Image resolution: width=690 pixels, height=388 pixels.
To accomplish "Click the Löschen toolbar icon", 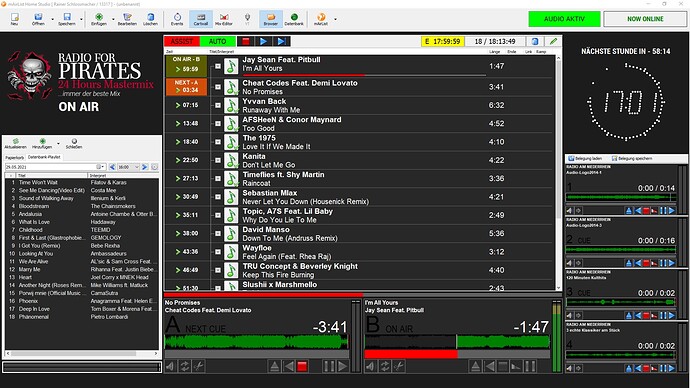I will (x=150, y=19).
